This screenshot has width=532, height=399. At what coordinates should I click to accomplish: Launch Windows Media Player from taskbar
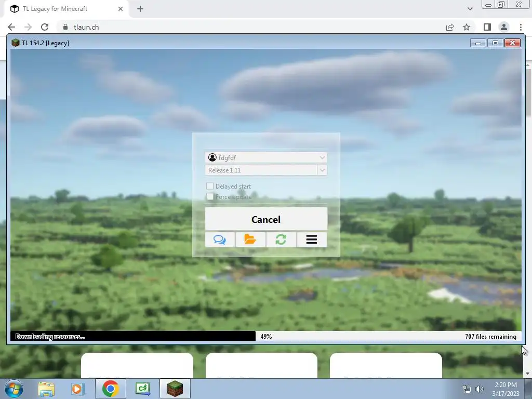pyautogui.click(x=78, y=389)
